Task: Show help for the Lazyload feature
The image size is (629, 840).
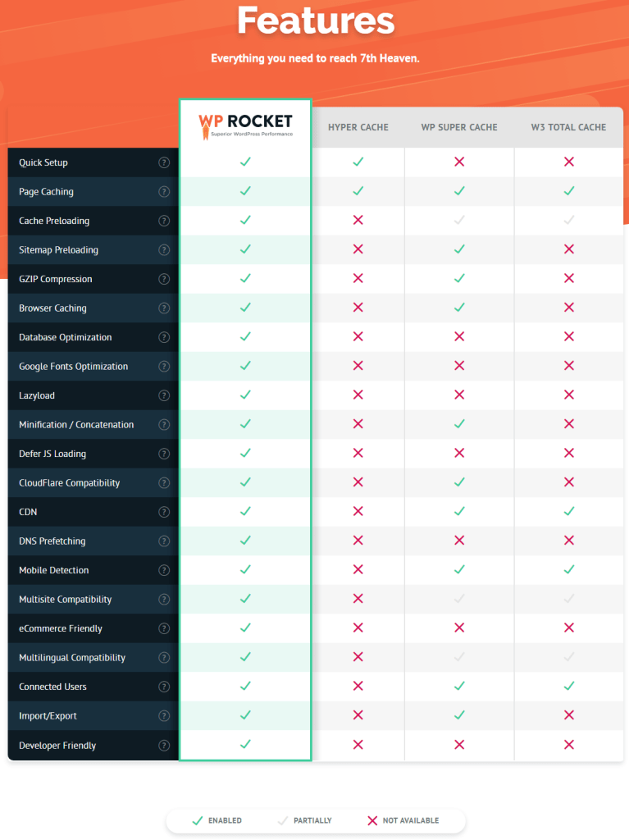Action: coord(164,395)
